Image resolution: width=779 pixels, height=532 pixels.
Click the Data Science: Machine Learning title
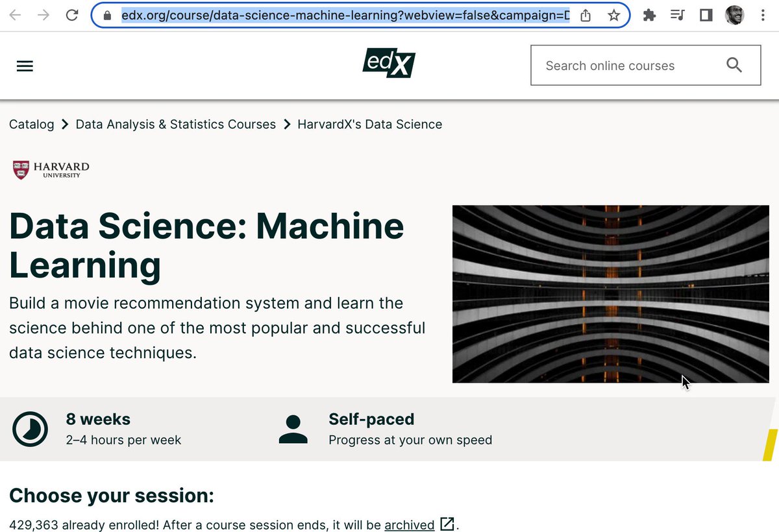click(x=206, y=246)
